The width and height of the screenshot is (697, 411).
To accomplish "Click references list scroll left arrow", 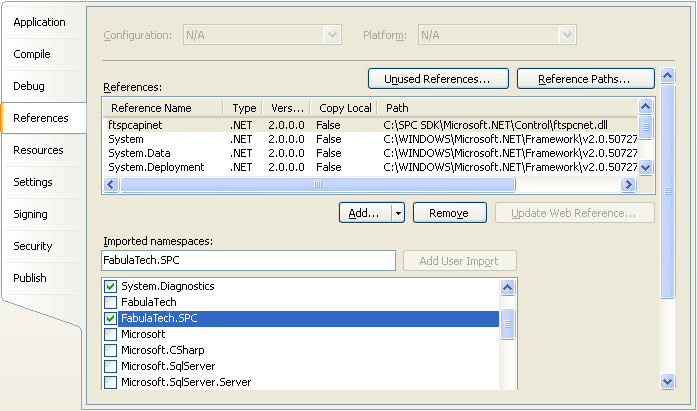I will pos(111,184).
